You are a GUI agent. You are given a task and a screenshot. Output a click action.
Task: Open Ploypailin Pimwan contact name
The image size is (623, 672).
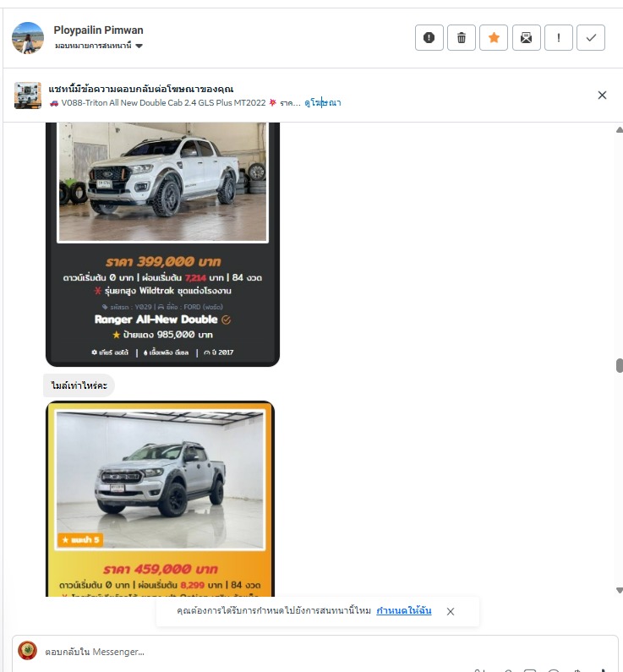point(98,30)
